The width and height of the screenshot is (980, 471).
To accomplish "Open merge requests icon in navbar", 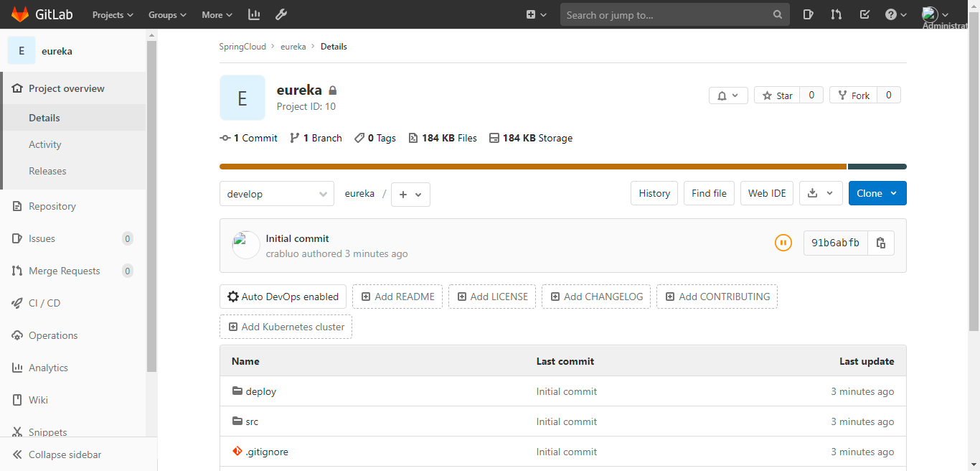I will [837, 14].
